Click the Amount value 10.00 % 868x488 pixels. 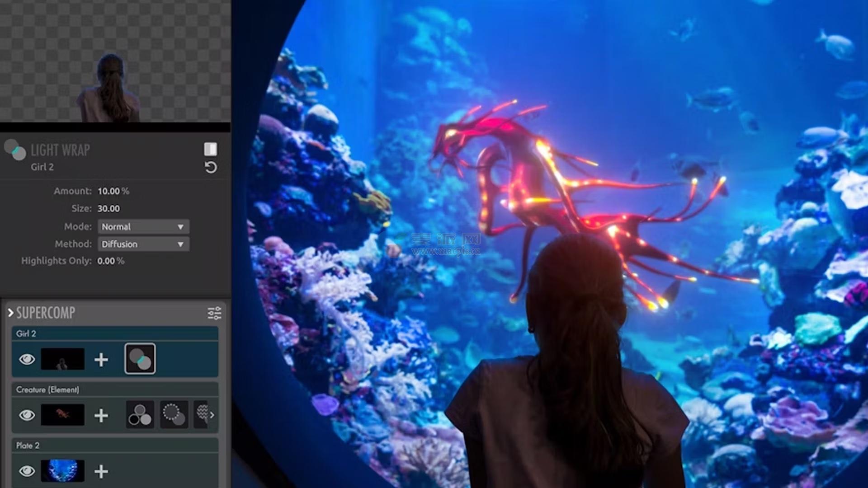click(x=113, y=191)
